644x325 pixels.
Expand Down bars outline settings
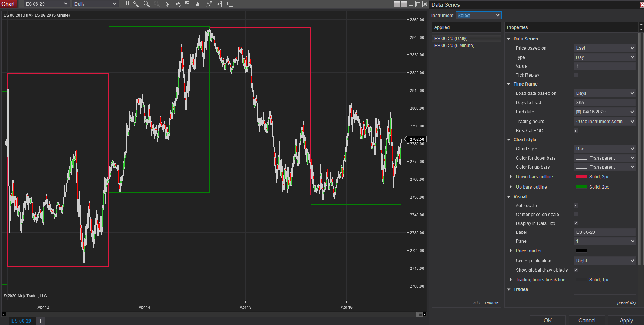tap(511, 176)
